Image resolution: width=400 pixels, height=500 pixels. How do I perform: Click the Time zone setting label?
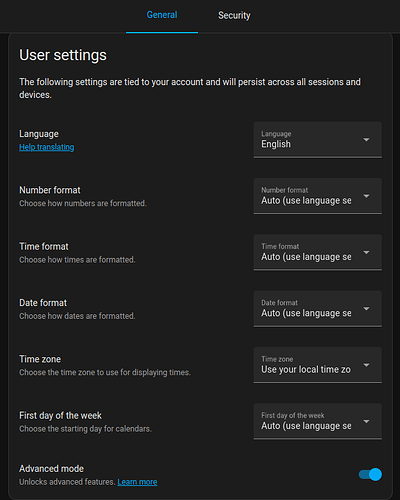[x=40, y=359]
